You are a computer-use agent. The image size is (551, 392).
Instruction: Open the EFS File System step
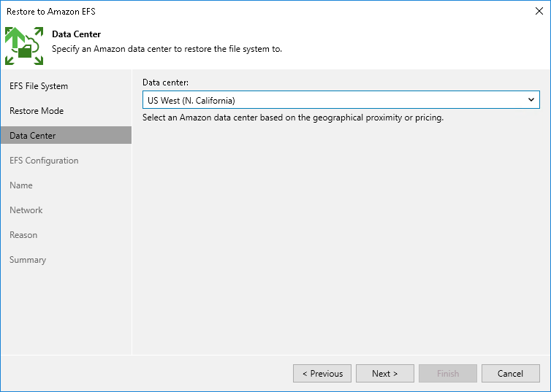[x=39, y=86]
